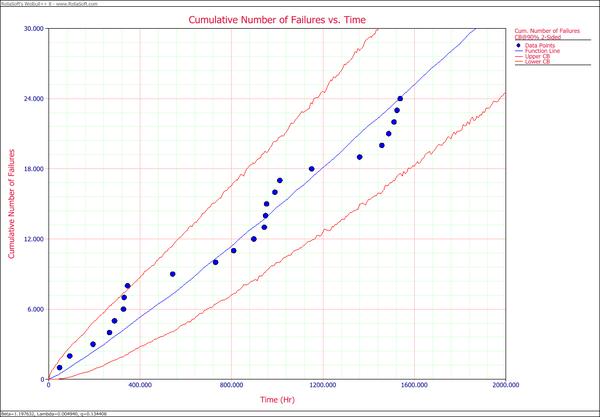Click the 'Upper CB' legend text label
Image resolution: width=600 pixels, height=417 pixels.
538,57
